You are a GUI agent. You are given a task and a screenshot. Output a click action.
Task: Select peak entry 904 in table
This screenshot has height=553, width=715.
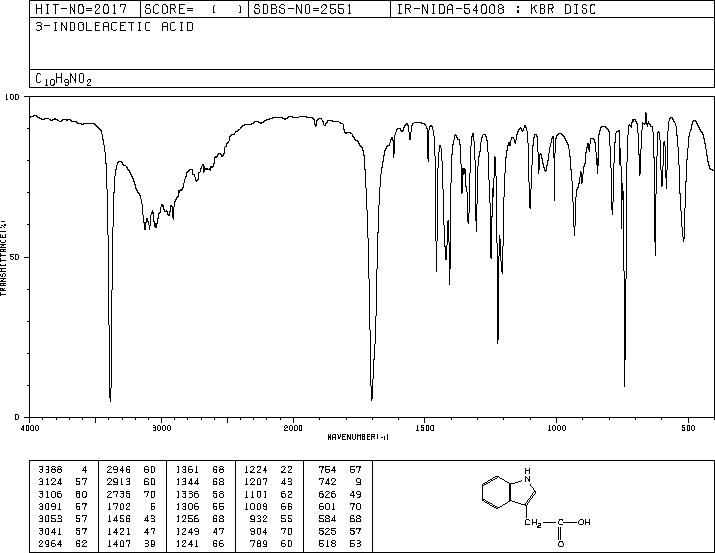pos(272,532)
